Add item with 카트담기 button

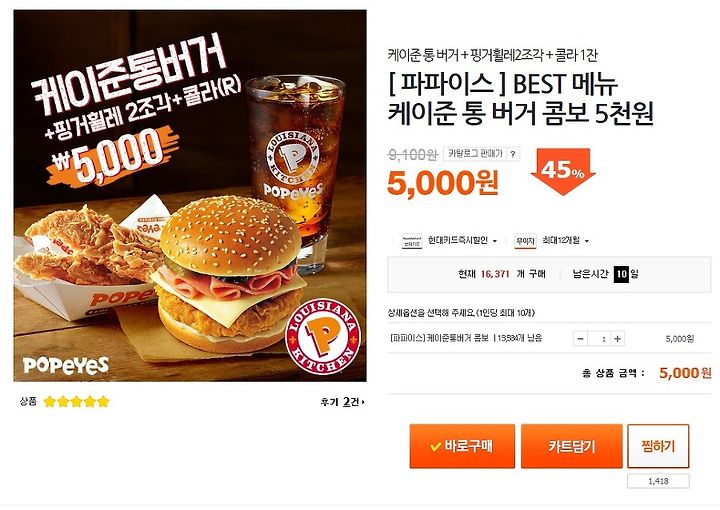click(572, 446)
